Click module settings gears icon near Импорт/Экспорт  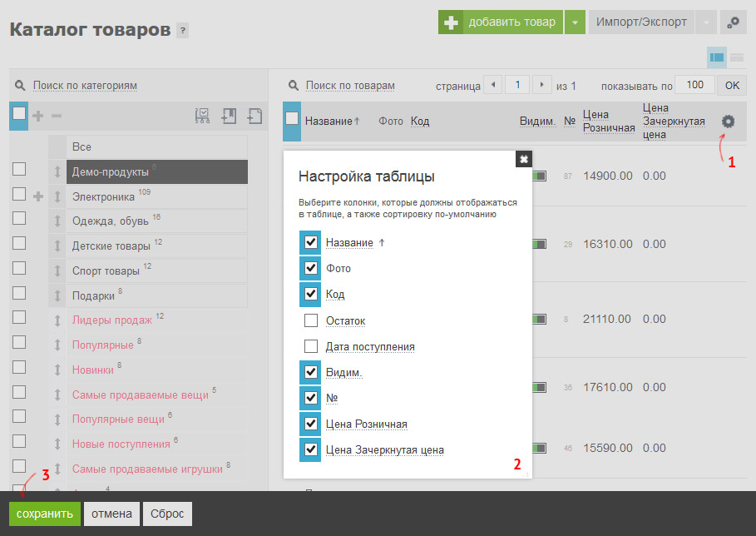tap(733, 22)
